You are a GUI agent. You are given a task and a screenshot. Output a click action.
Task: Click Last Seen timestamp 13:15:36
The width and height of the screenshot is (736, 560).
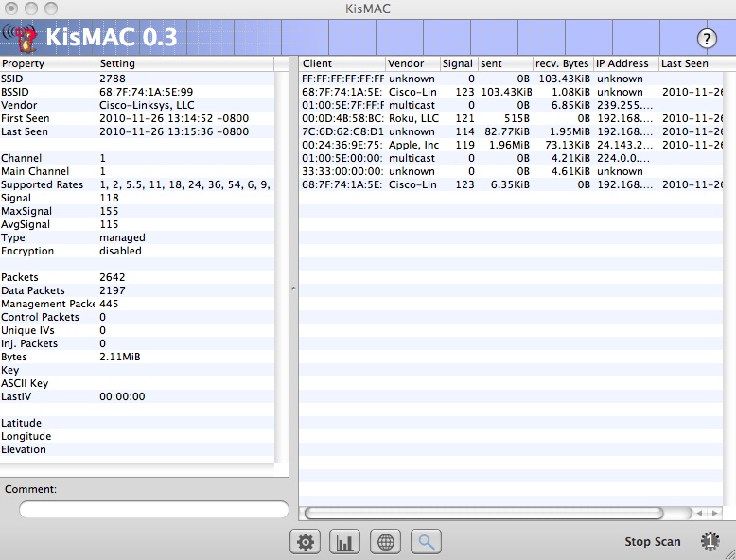click(174, 131)
